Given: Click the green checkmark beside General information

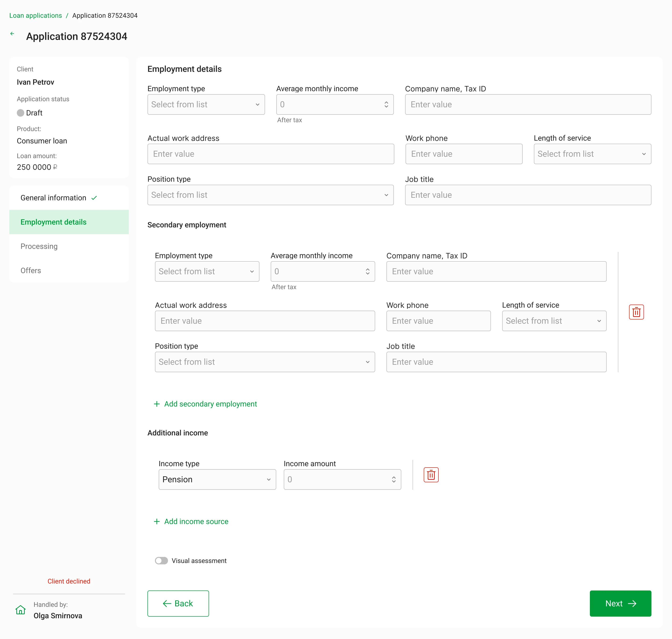Looking at the screenshot, I should [94, 198].
